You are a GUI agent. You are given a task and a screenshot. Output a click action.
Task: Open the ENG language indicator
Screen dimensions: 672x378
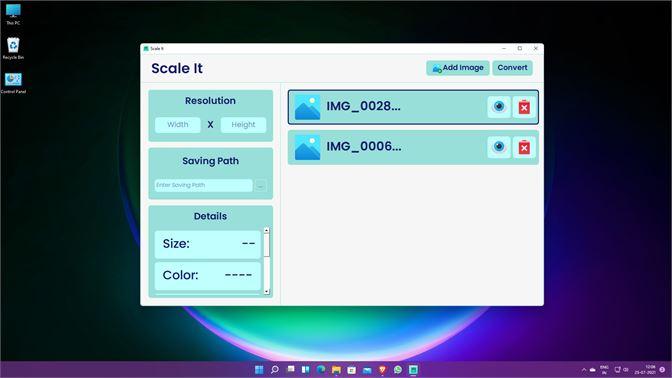604,370
